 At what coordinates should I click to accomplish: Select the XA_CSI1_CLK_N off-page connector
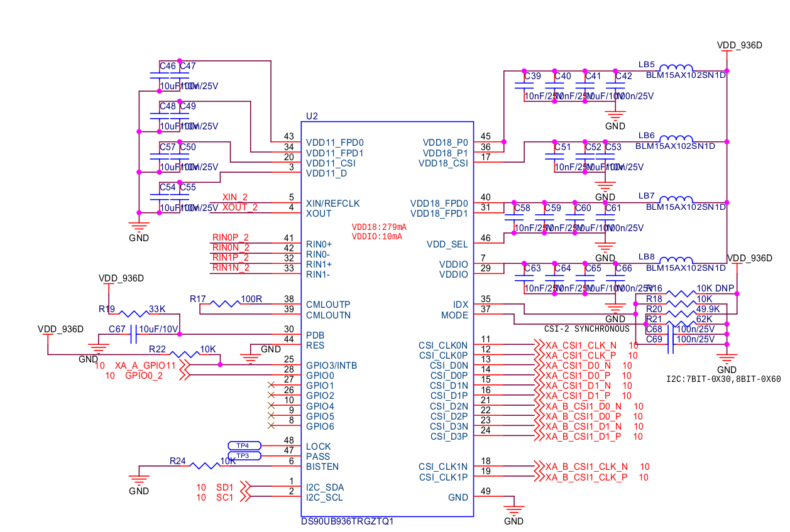coord(576,345)
